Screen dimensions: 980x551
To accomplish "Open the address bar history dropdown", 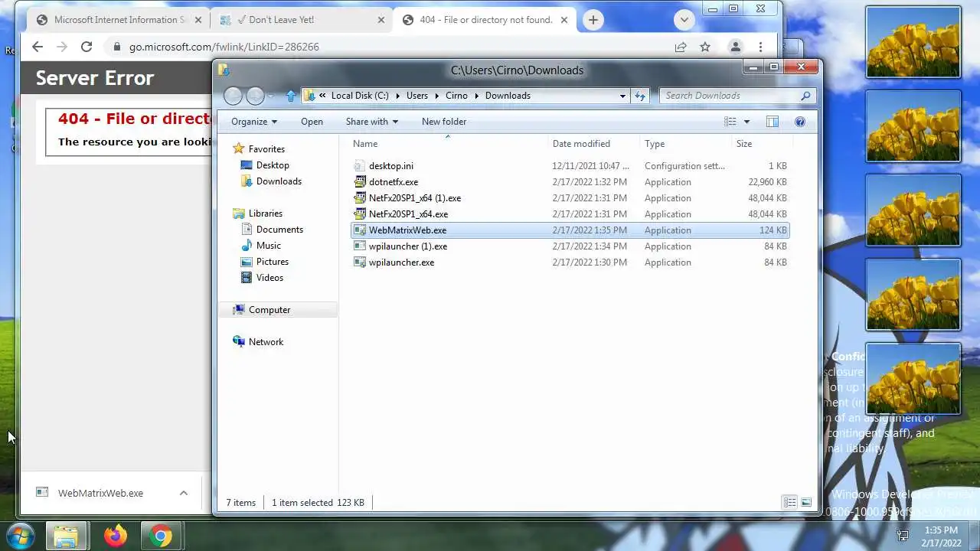I will tap(622, 96).
